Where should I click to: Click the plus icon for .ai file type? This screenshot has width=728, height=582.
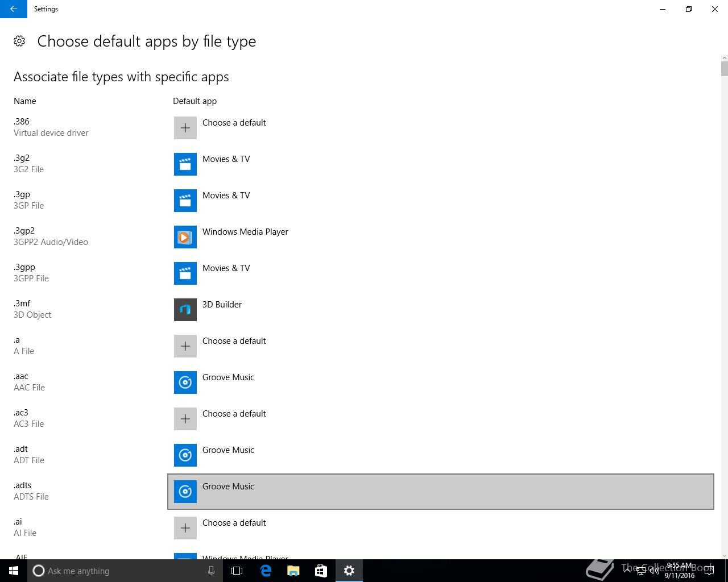tap(185, 528)
